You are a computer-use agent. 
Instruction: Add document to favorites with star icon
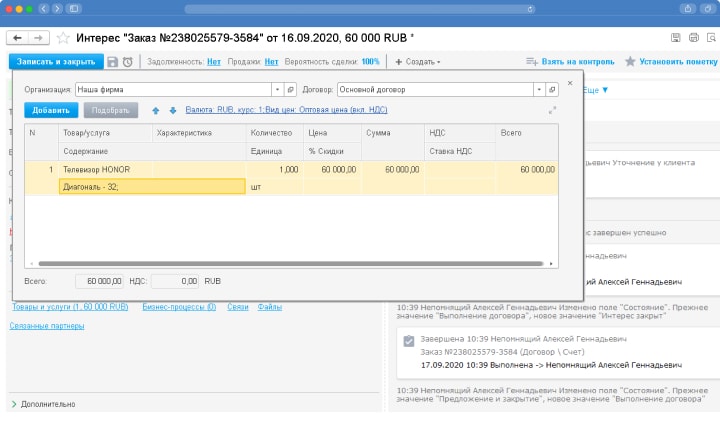(x=63, y=38)
